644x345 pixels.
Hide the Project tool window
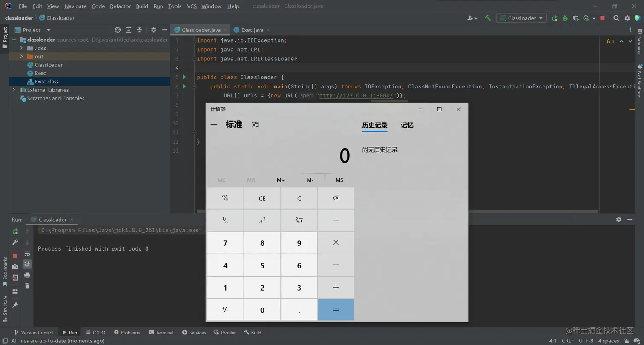pos(164,30)
